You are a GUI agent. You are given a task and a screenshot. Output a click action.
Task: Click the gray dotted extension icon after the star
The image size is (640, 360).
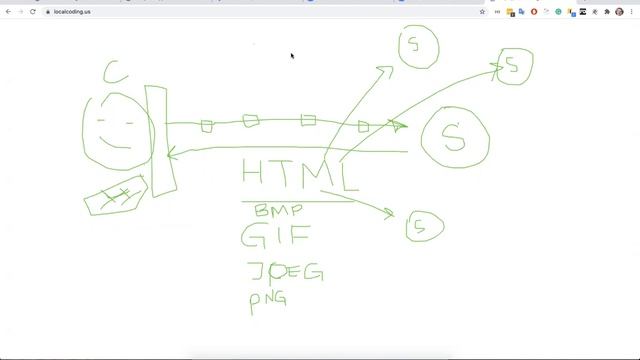497,12
